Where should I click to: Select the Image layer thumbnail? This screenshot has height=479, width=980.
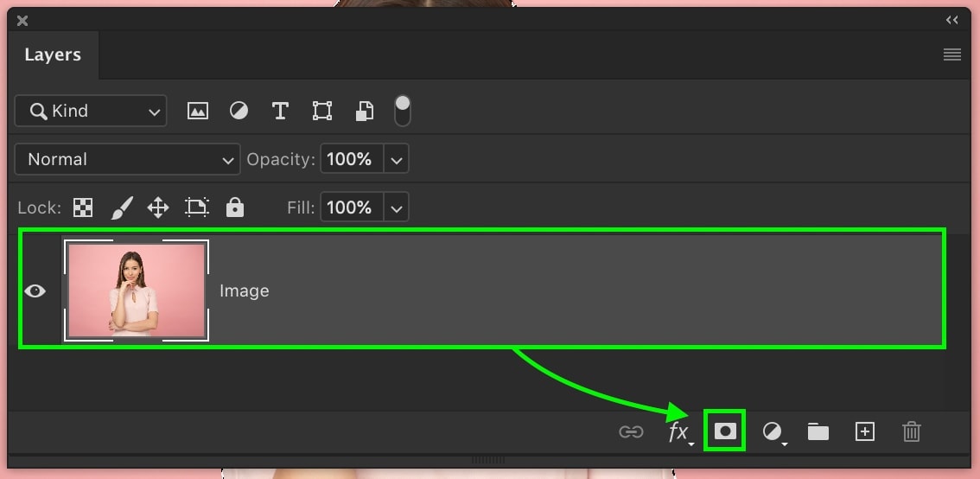pos(137,291)
